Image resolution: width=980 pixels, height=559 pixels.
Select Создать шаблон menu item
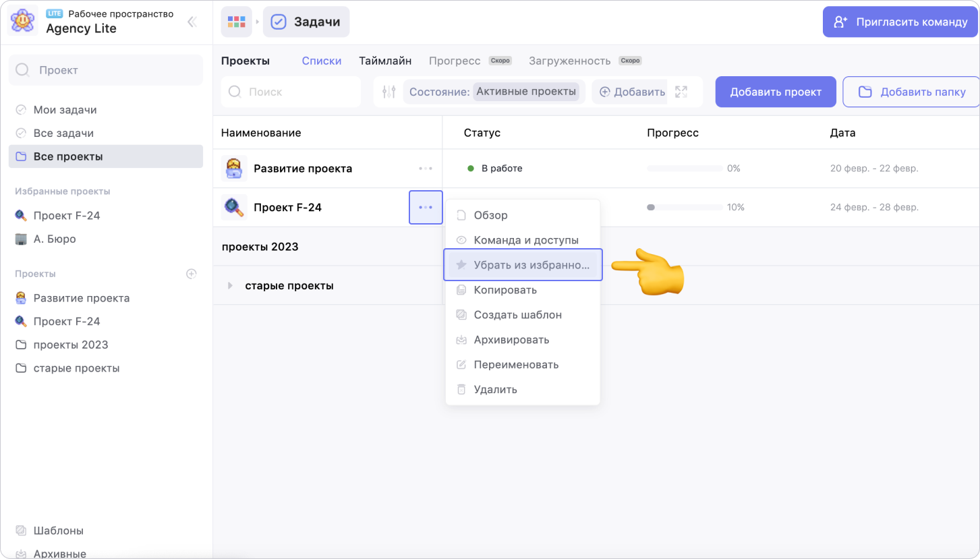[523, 315]
